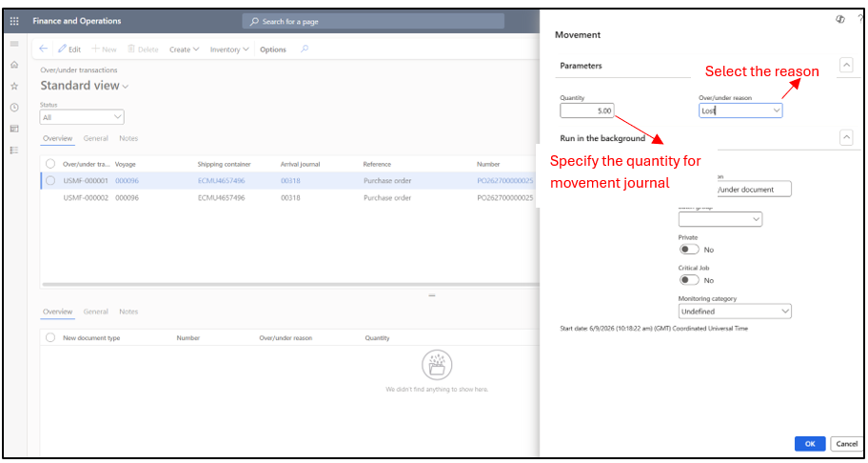Open Favorites star icon in sidebar
This screenshot has height=463, width=868.
click(x=14, y=87)
